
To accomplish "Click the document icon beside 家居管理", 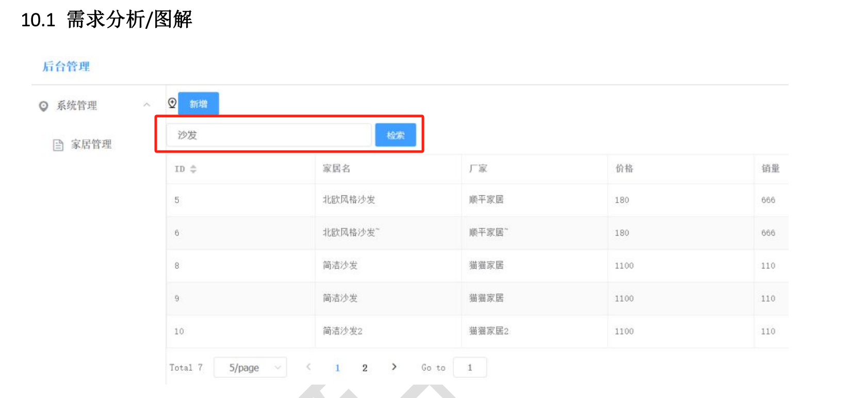I will [58, 145].
